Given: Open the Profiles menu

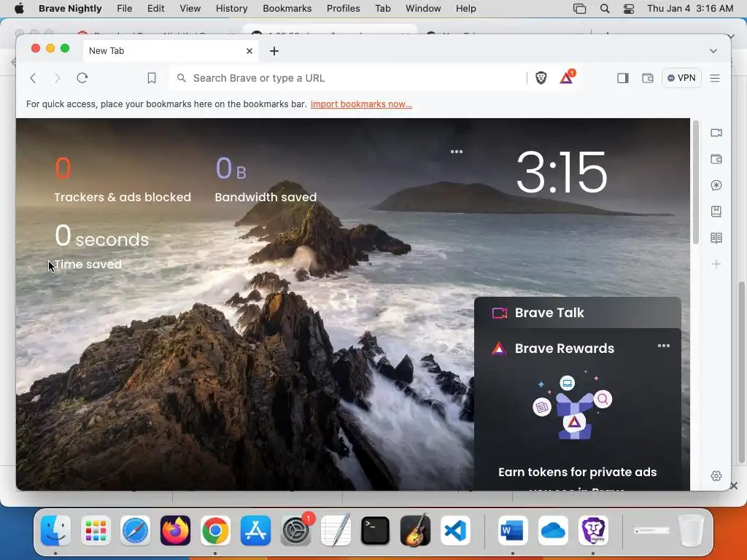Looking at the screenshot, I should pyautogui.click(x=343, y=8).
